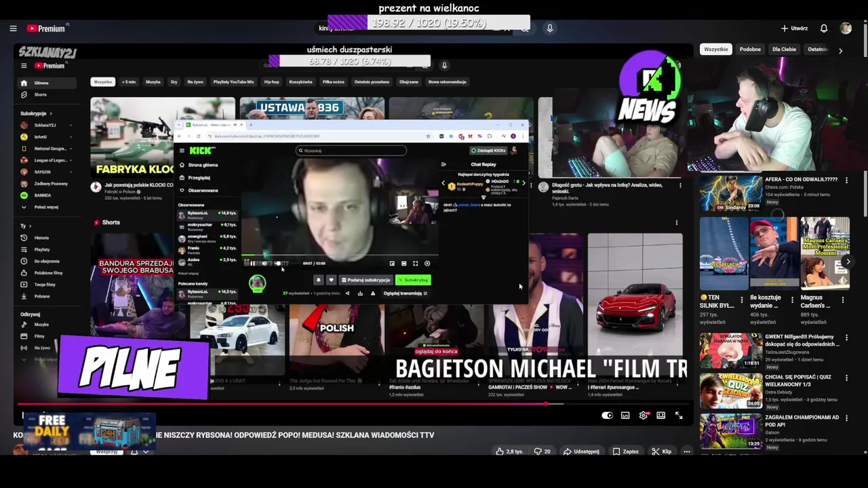Show next Shorts with the shelf arrow
This screenshot has height=488, width=868.
coord(848,261)
